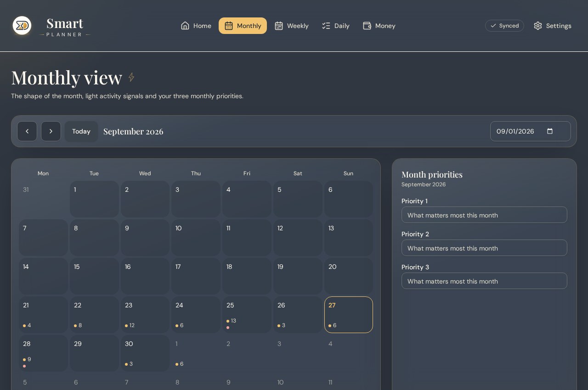Select September 21 day cell with 4 items
Viewport: 588px width, 390px height.
coord(43,315)
